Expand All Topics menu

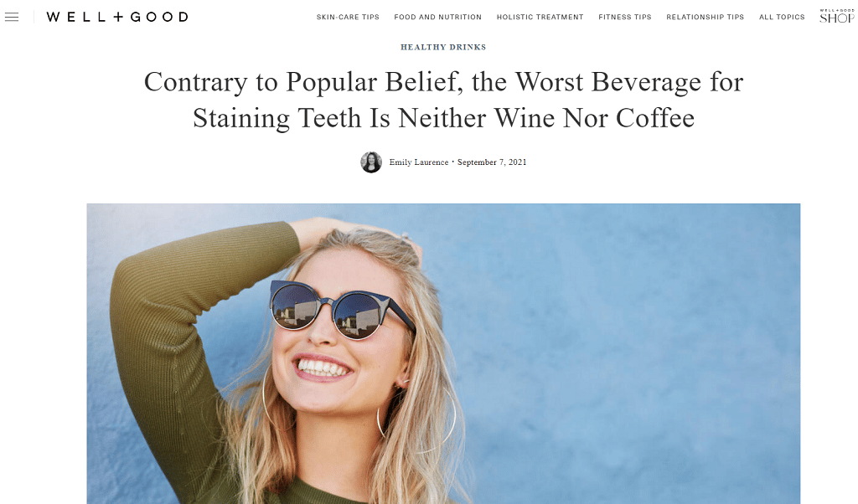(782, 17)
